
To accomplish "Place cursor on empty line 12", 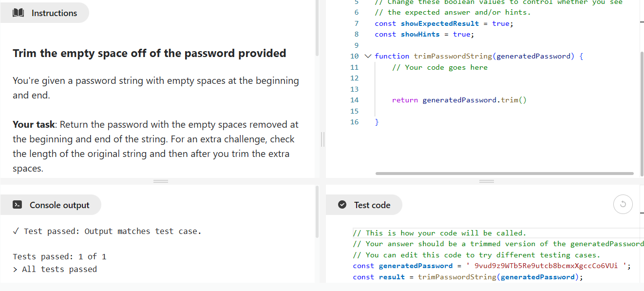I will click(438, 78).
